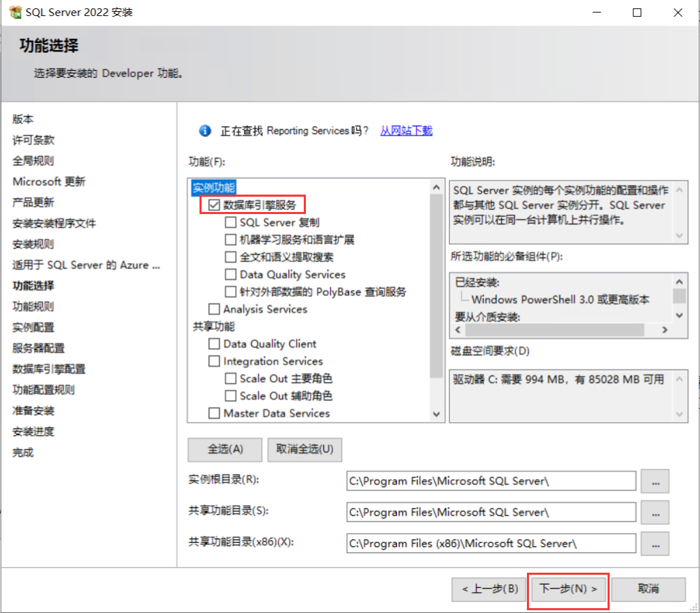Enable the SQL Server 复制 checkbox
This screenshot has width=700, height=613.
pos(231,222)
